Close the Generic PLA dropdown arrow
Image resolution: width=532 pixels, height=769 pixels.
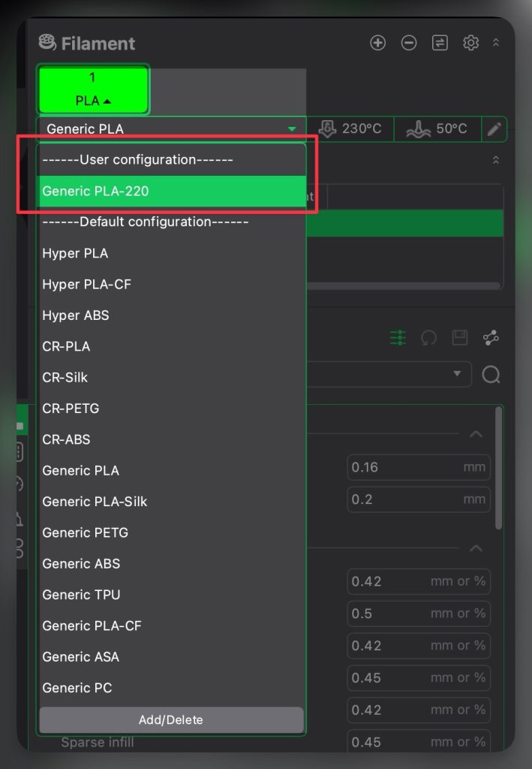[x=292, y=129]
